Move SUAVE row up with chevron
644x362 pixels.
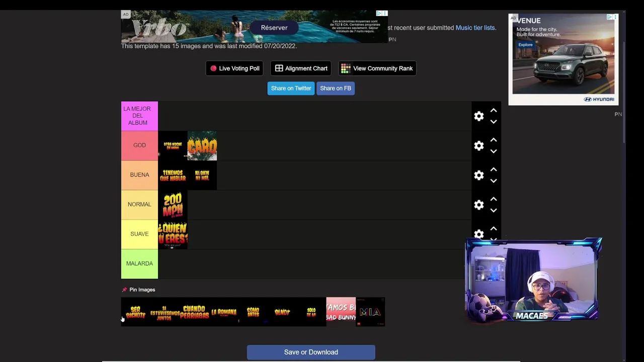(494, 229)
